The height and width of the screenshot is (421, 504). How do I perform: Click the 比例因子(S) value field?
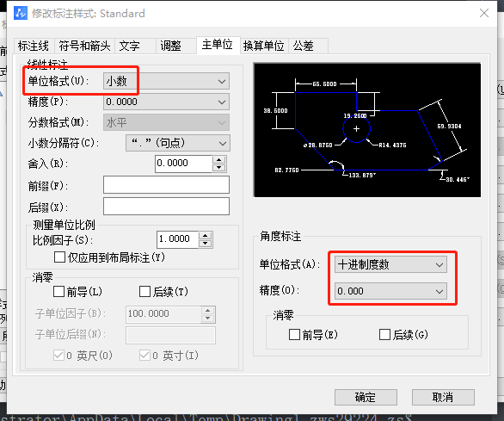(x=177, y=239)
